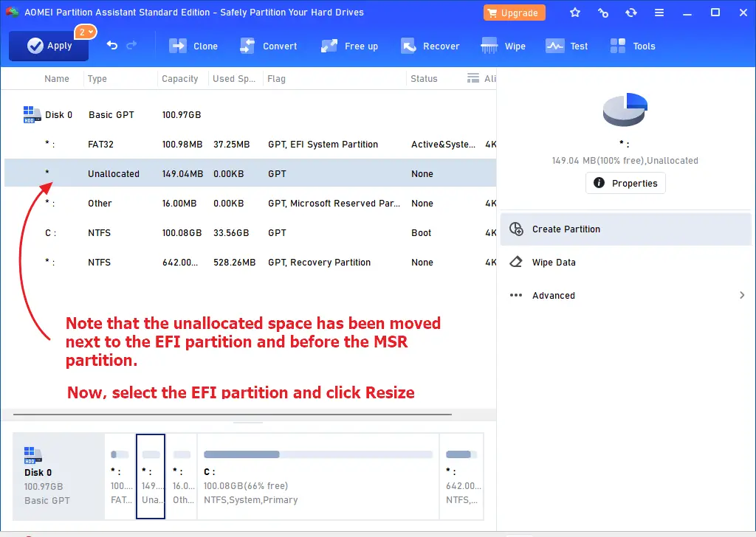Sort by Capacity column
This screenshot has width=756, height=537.
coord(180,78)
